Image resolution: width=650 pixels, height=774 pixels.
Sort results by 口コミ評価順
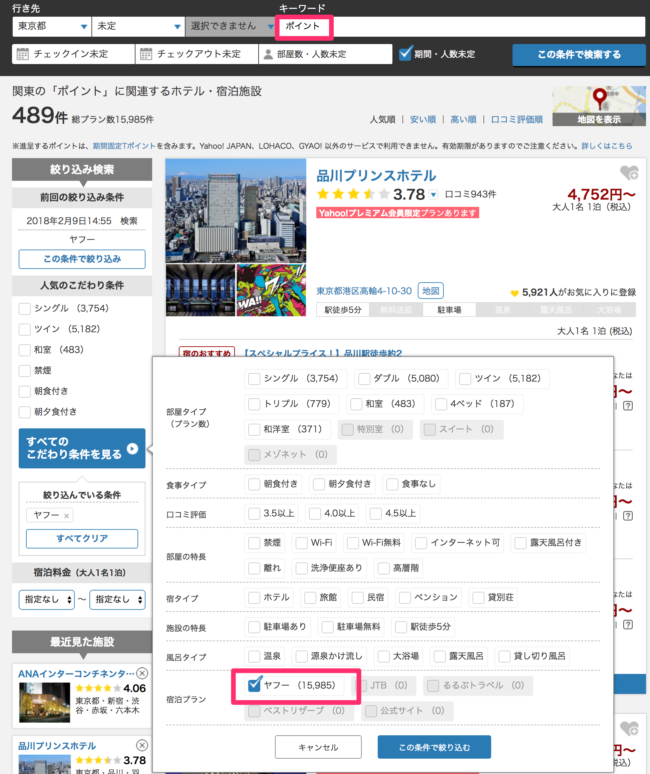pos(517,119)
